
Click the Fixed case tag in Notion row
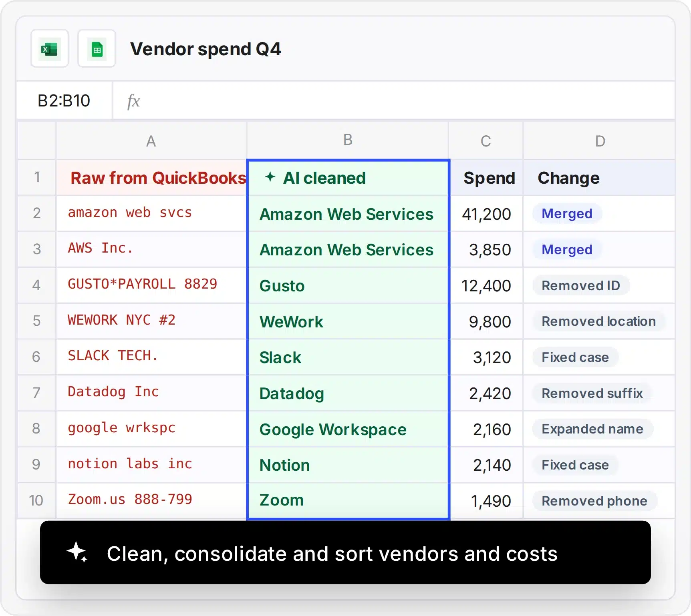point(575,465)
